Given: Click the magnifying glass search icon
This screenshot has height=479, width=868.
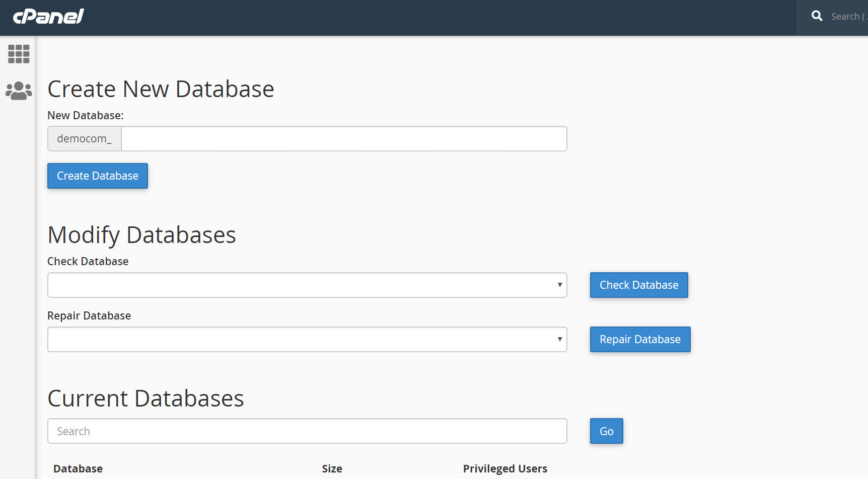Looking at the screenshot, I should [x=817, y=16].
